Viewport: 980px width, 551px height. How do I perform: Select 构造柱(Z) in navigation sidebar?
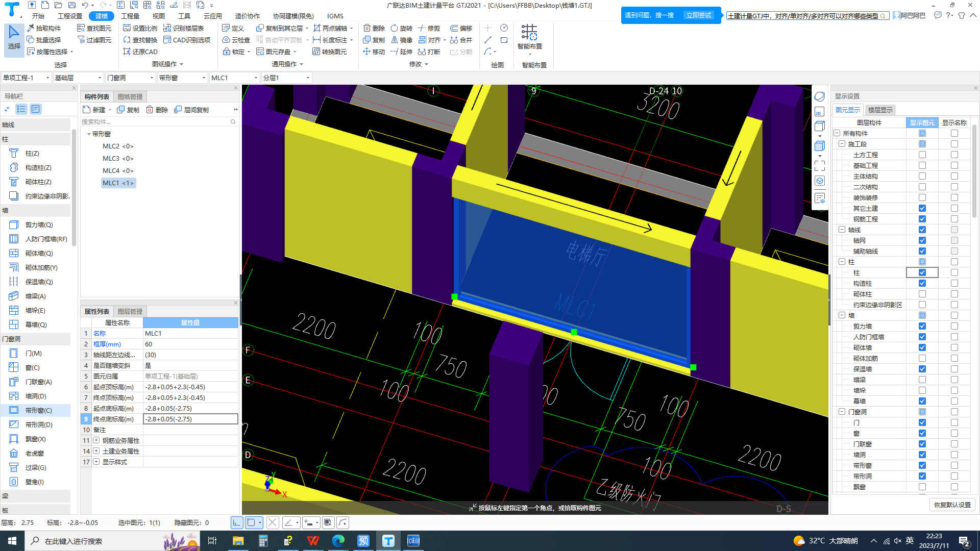tap(35, 167)
